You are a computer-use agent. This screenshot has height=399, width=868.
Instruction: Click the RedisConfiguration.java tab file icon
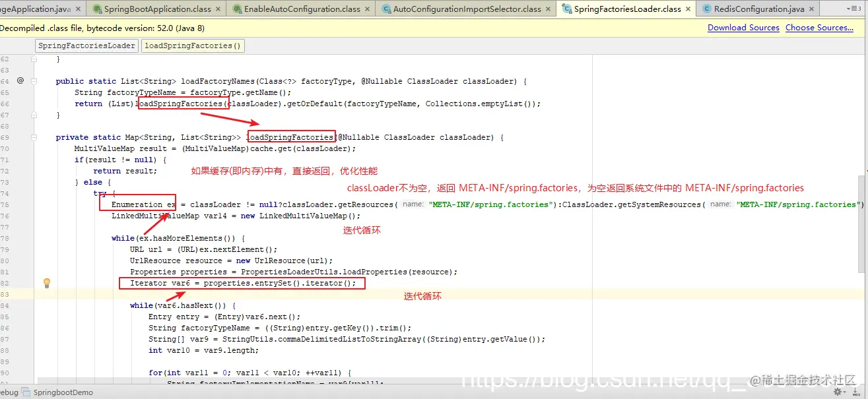(707, 9)
